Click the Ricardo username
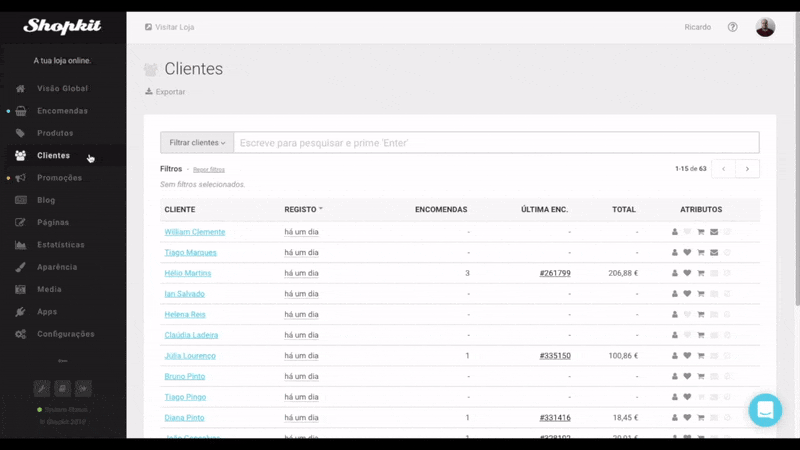The image size is (800, 450). tap(697, 27)
